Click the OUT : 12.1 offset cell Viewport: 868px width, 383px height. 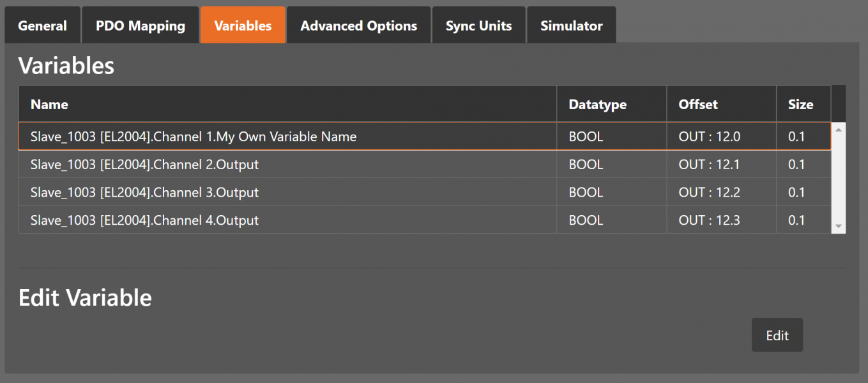(x=709, y=165)
